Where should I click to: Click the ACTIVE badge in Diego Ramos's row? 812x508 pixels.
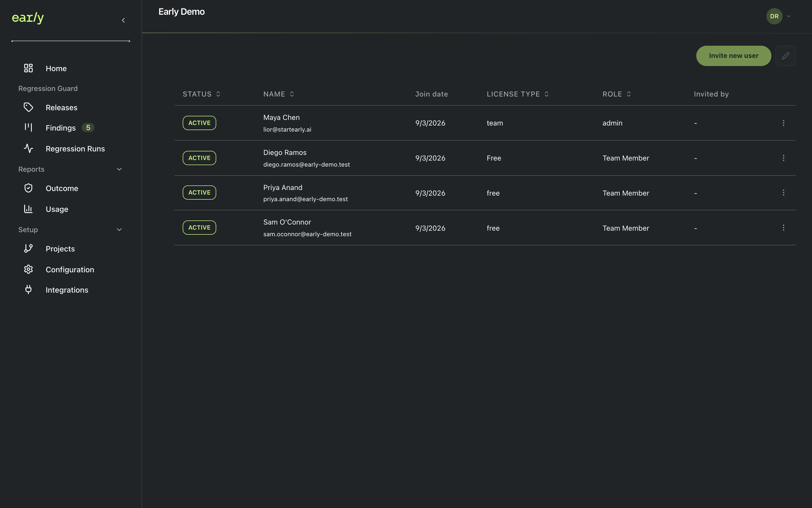(x=199, y=158)
